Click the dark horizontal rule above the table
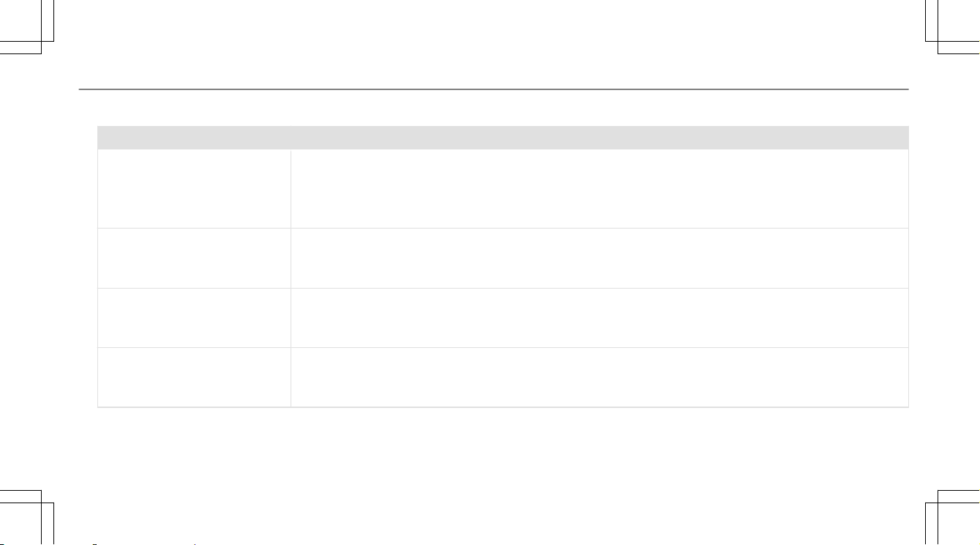980x545 pixels. click(493, 89)
